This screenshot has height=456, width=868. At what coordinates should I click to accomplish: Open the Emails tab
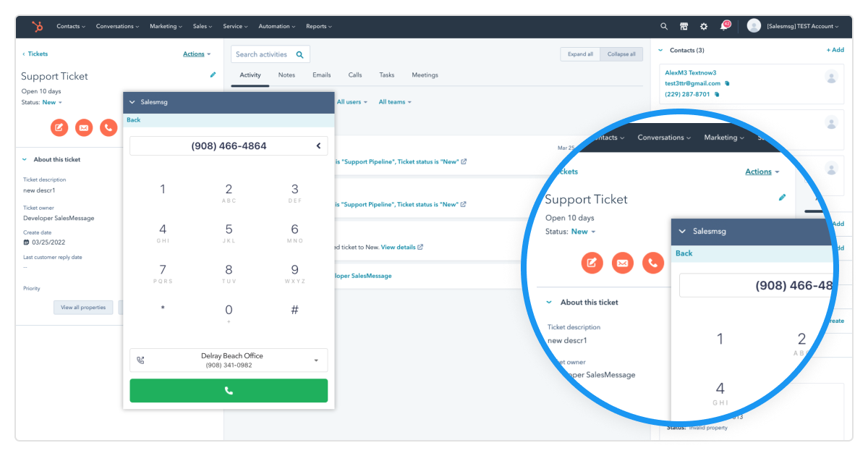pos(322,75)
